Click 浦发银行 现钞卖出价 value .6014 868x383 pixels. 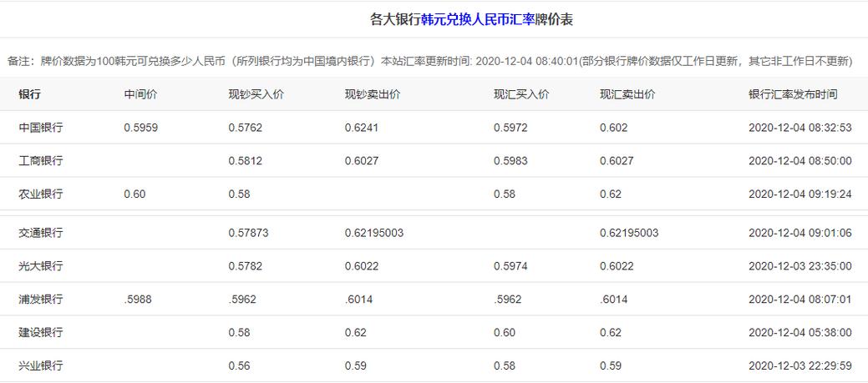click(x=358, y=299)
